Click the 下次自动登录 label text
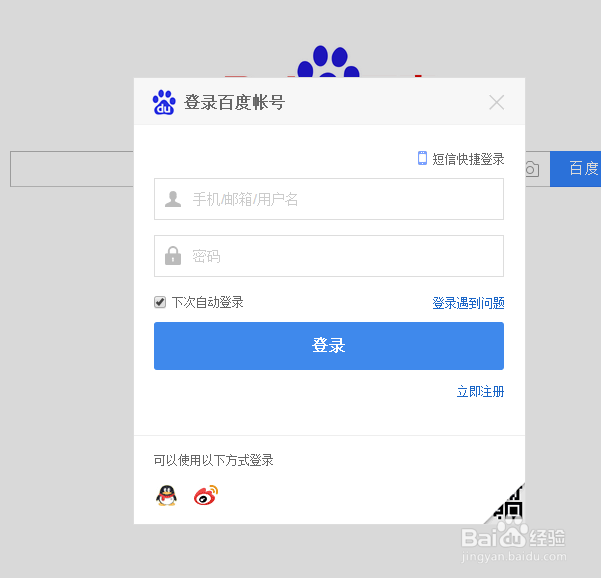The image size is (601, 578). (207, 302)
